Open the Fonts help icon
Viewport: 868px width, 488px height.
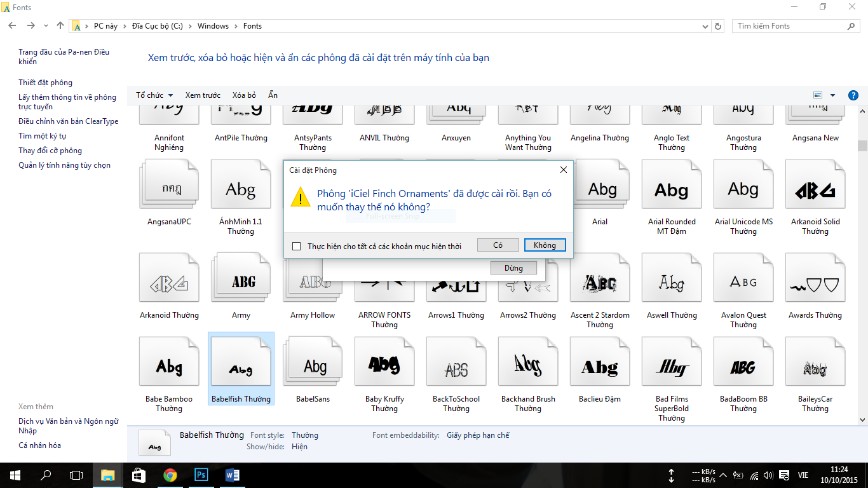point(853,95)
